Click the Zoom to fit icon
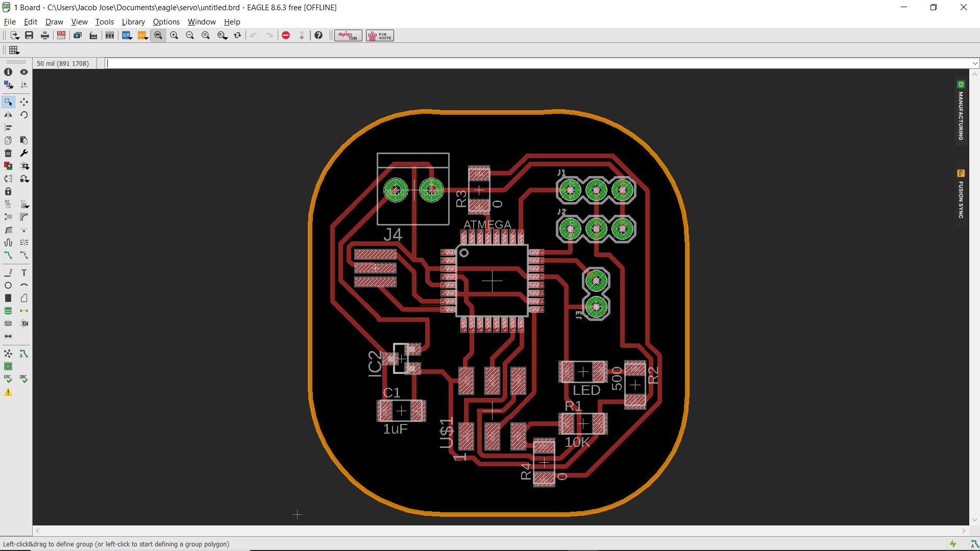 pos(158,35)
